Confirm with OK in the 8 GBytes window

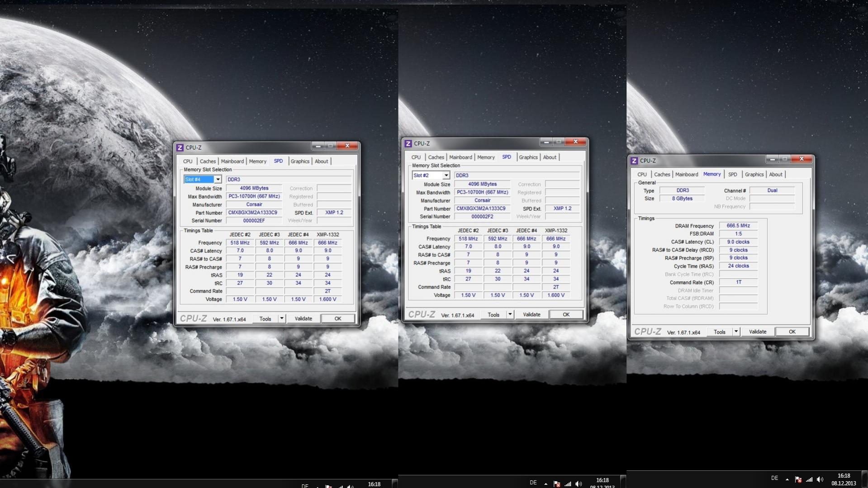point(792,332)
